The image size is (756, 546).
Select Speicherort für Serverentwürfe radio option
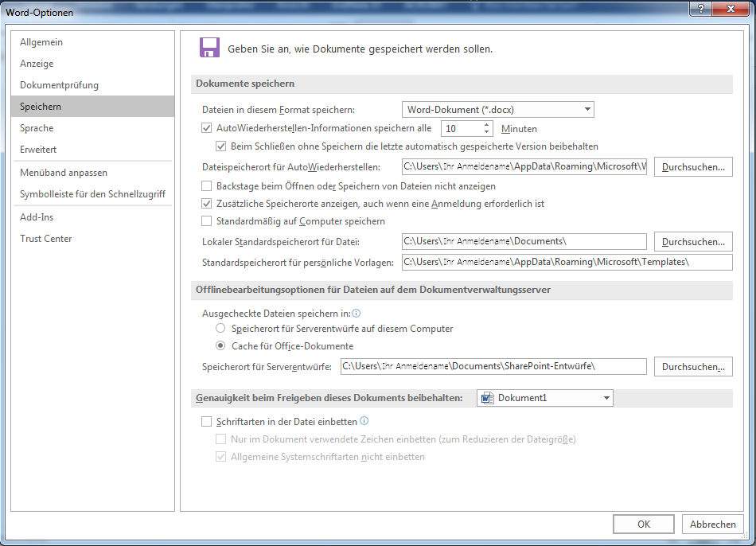220,329
